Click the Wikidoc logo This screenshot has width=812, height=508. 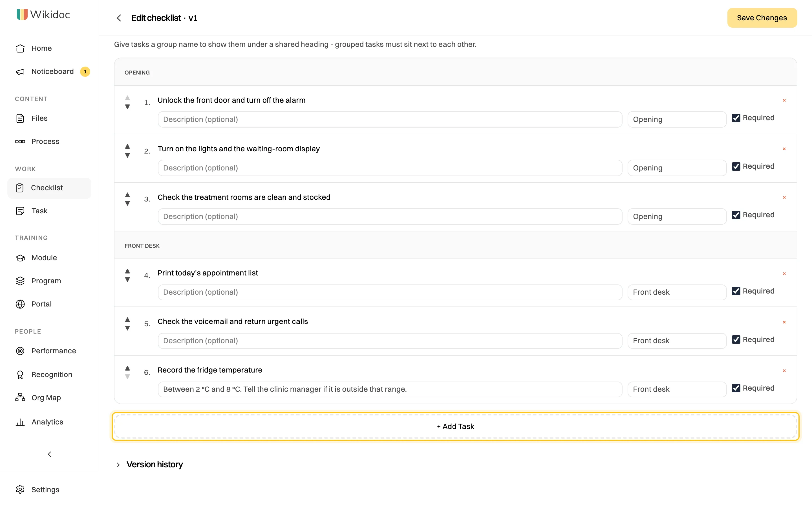point(43,14)
